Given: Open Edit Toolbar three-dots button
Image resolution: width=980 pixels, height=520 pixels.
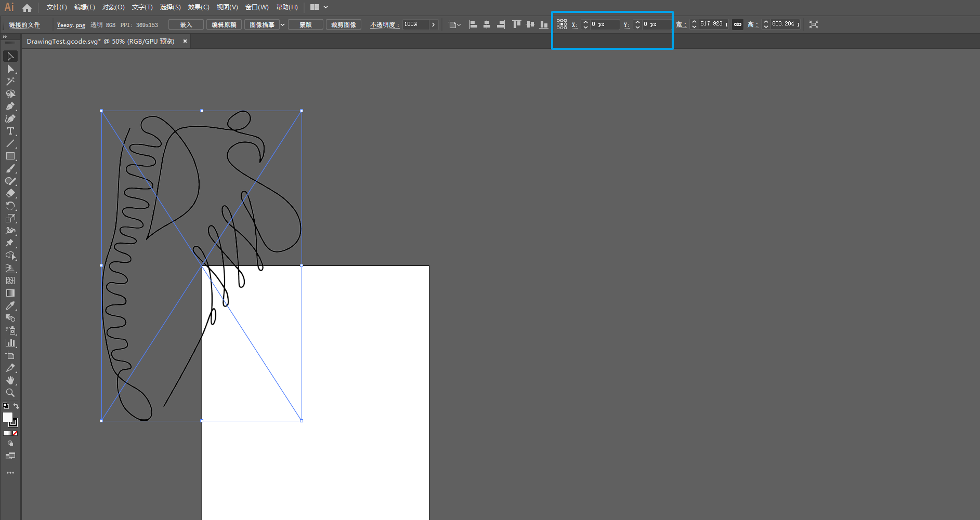Looking at the screenshot, I should pyautogui.click(x=10, y=473).
